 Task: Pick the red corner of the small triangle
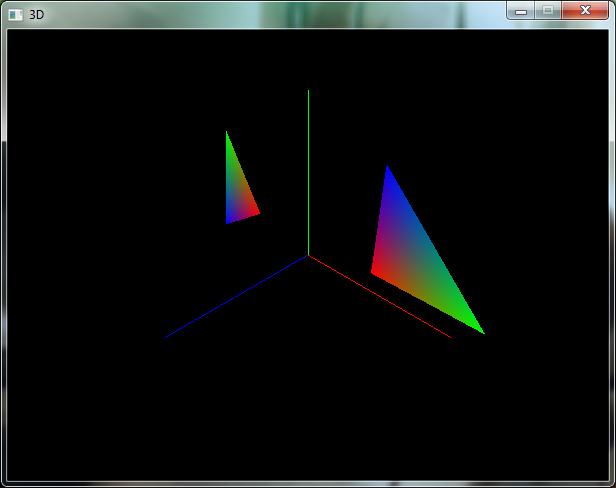tap(257, 211)
